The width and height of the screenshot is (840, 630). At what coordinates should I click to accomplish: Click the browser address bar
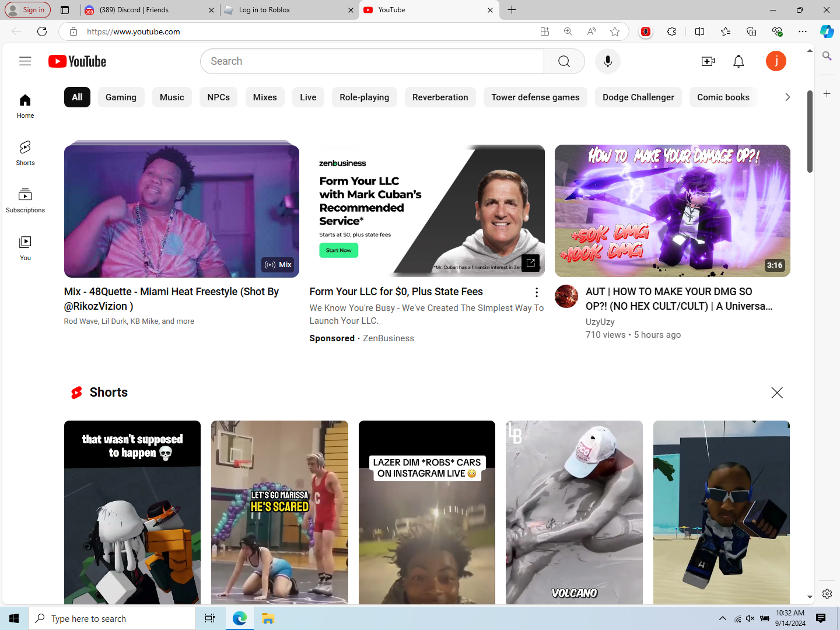click(x=308, y=32)
